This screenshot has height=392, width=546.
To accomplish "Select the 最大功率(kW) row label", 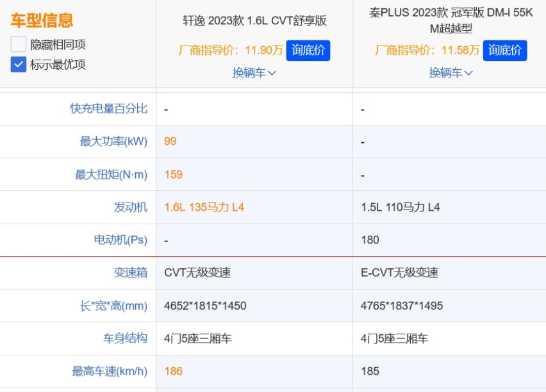I will pos(113,142).
